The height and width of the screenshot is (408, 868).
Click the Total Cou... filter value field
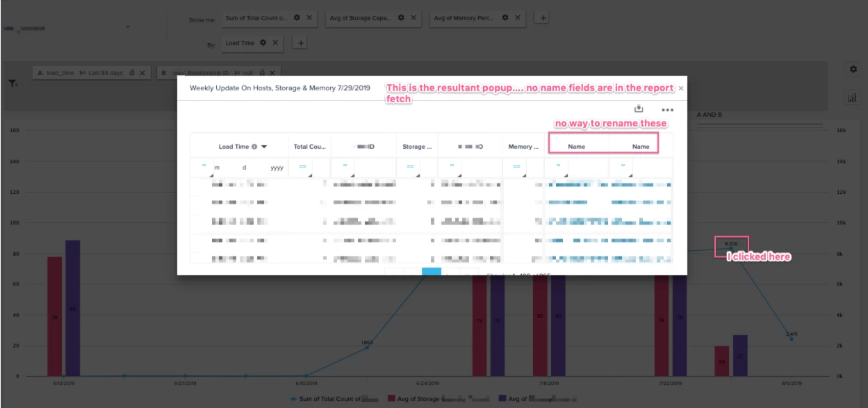click(x=320, y=168)
